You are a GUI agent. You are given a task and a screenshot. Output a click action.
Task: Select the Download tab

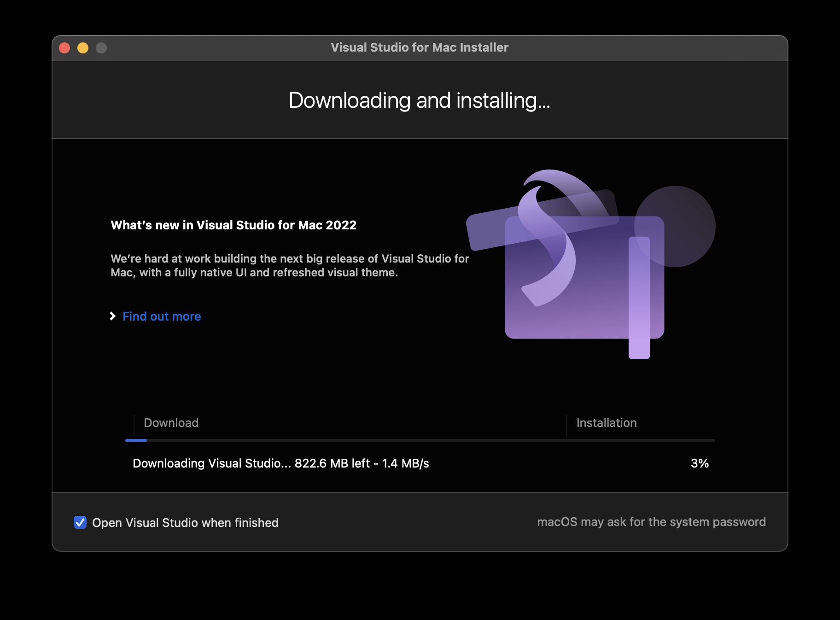[x=171, y=423]
